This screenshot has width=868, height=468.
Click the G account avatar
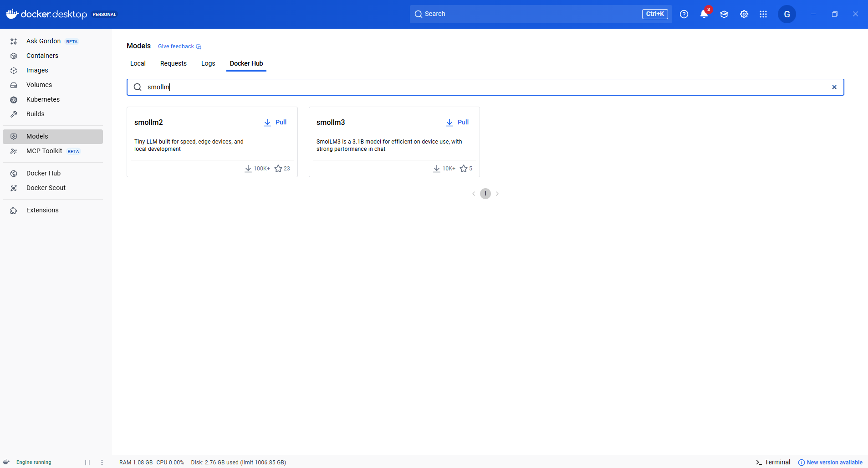(787, 14)
